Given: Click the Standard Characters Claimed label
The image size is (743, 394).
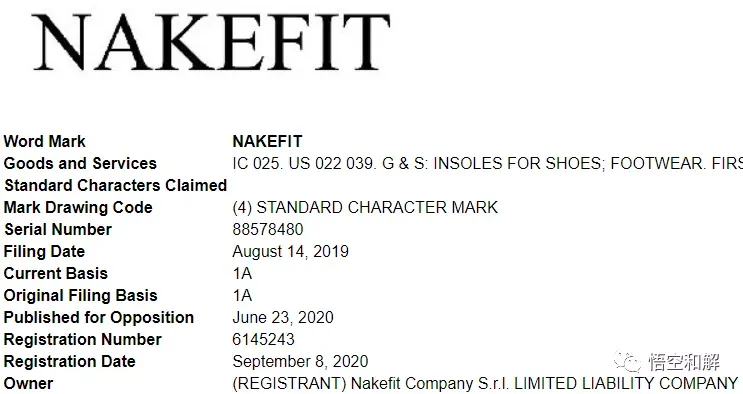Looking at the screenshot, I should (116, 185).
